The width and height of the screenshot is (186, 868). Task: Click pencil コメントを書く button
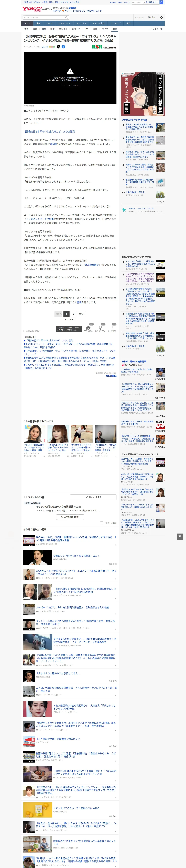(x=93, y=497)
